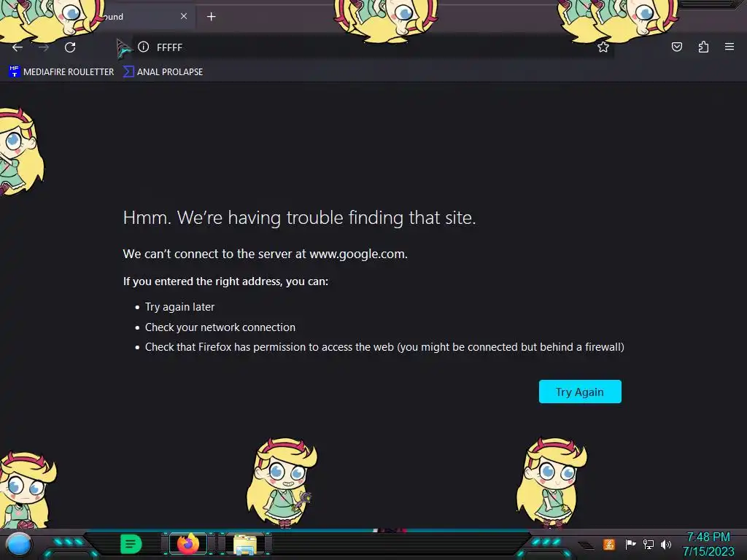
Task: Bookmark this page with the star
Action: [603, 47]
